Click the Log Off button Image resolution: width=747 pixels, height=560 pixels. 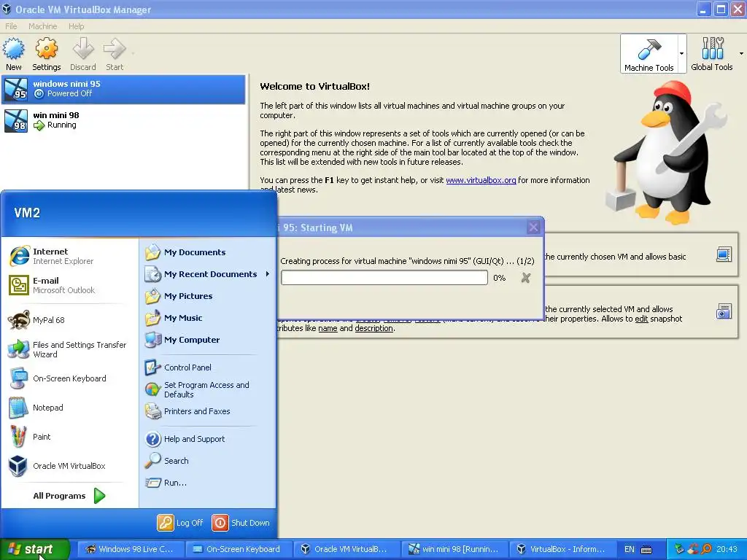[x=180, y=523]
